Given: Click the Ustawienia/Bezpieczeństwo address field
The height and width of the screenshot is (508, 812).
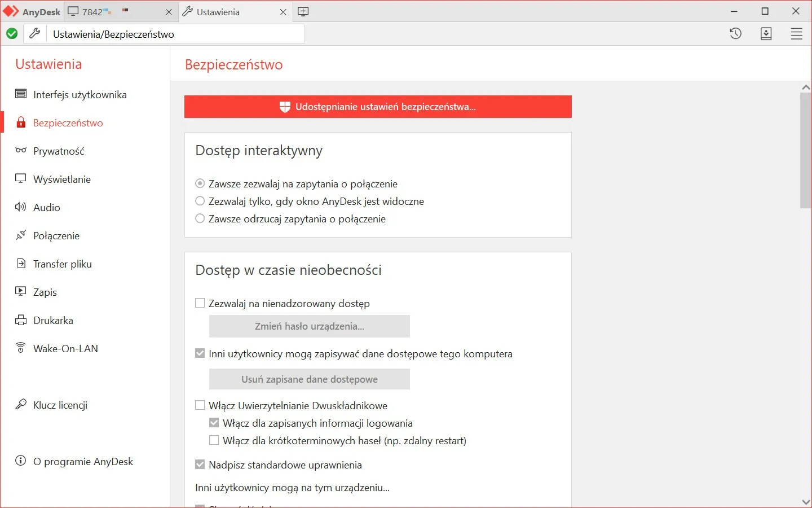Looking at the screenshot, I should click(175, 34).
